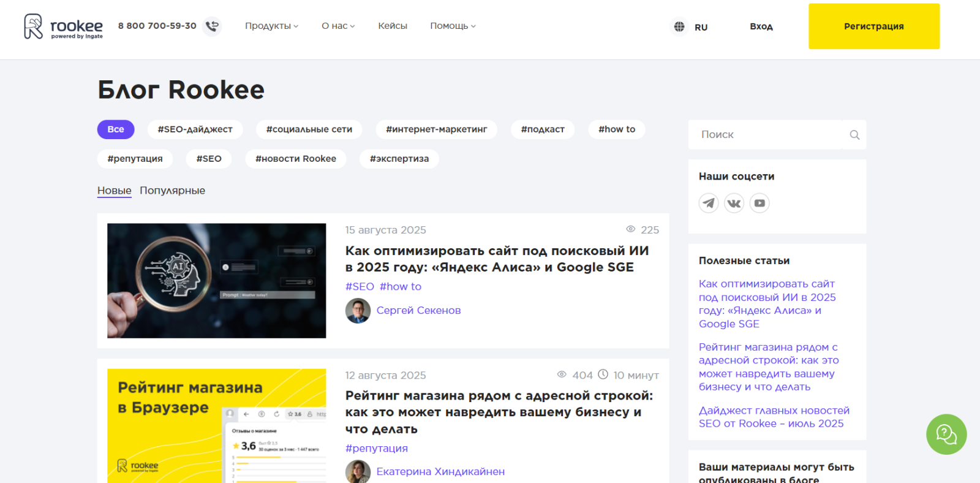Expand the О нас dropdown menu
980x483 pixels.
(x=338, y=26)
